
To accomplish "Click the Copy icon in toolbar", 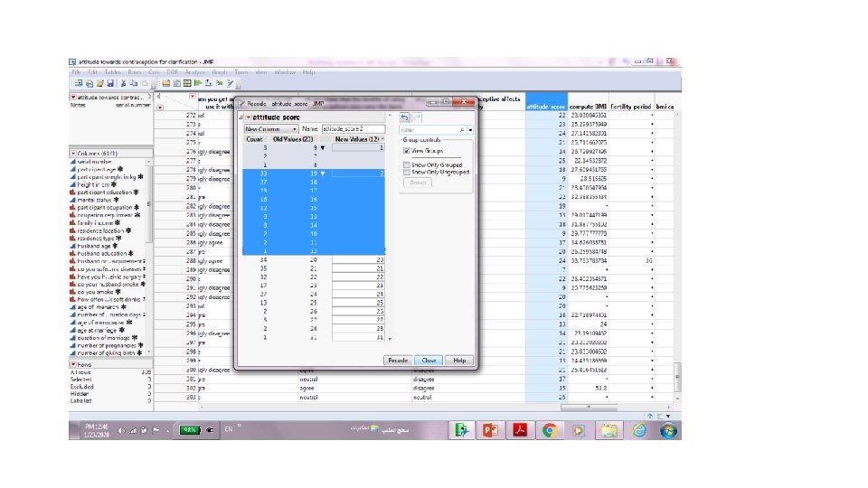I will (x=134, y=83).
